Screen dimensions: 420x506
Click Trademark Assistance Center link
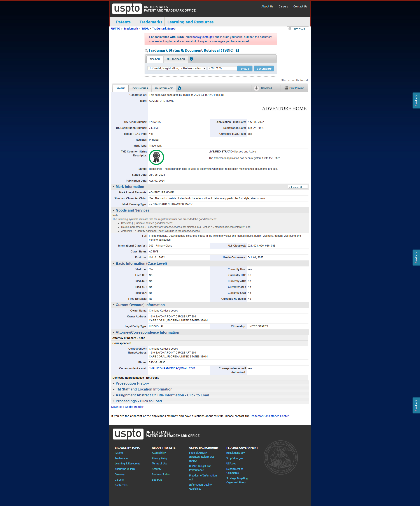tap(269, 416)
